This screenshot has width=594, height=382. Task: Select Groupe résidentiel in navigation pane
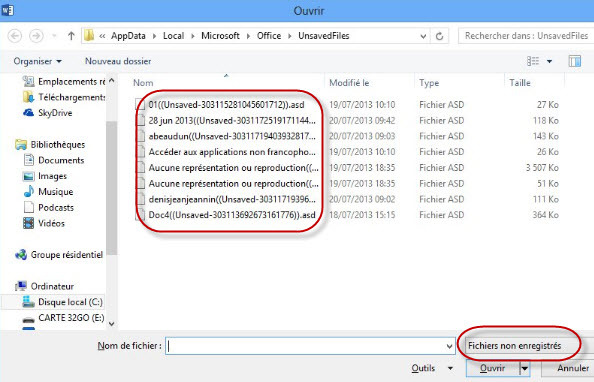click(x=59, y=255)
